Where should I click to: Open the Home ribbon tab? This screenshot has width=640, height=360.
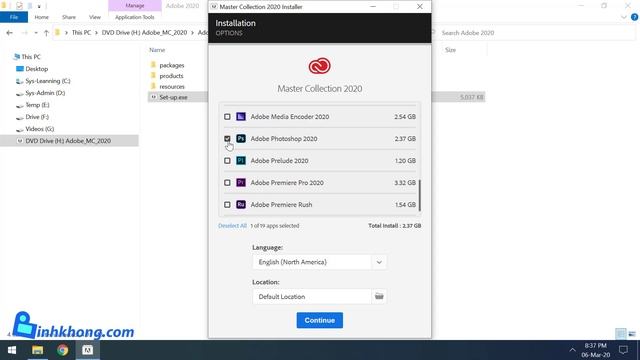42,17
